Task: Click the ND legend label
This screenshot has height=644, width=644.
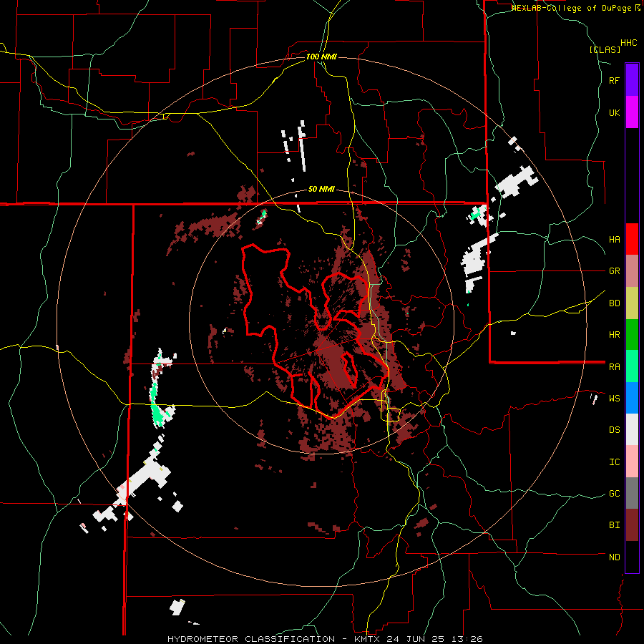Action: tap(614, 557)
